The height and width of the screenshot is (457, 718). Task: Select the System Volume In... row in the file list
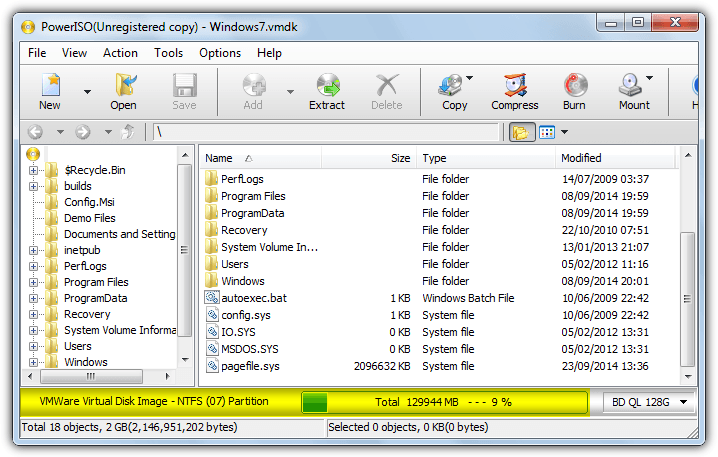click(x=440, y=247)
